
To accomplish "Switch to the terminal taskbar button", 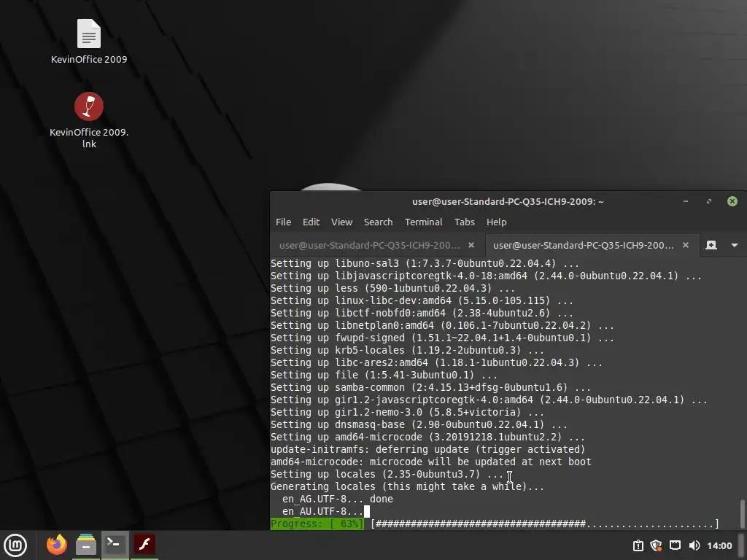I will [x=115, y=545].
